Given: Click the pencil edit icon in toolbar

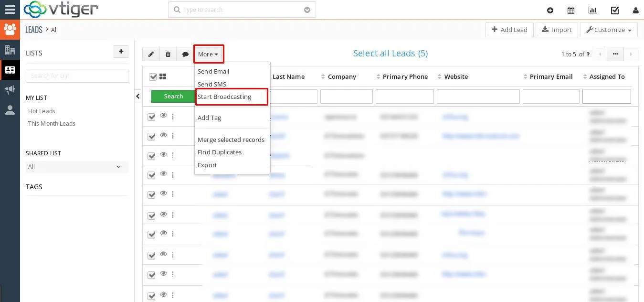Looking at the screenshot, I should [x=151, y=54].
